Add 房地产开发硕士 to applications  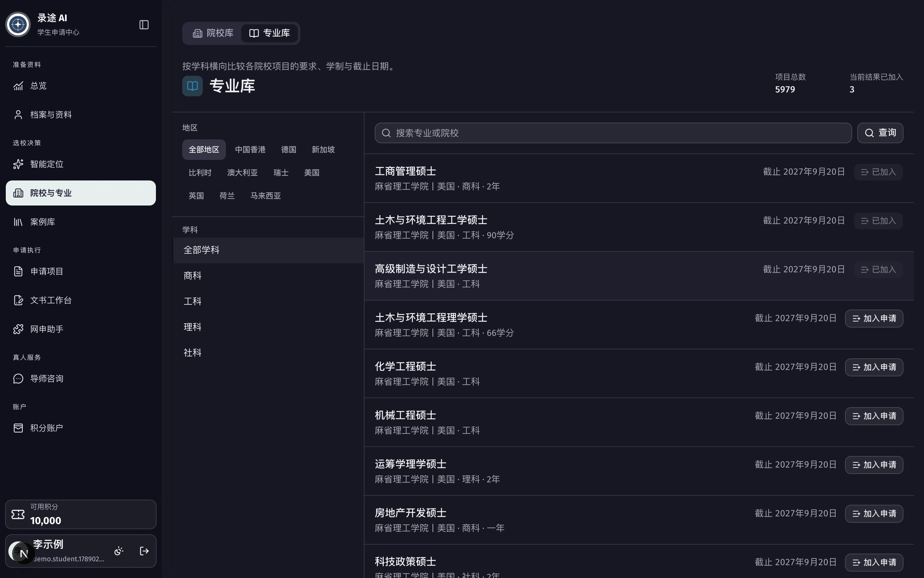874,514
